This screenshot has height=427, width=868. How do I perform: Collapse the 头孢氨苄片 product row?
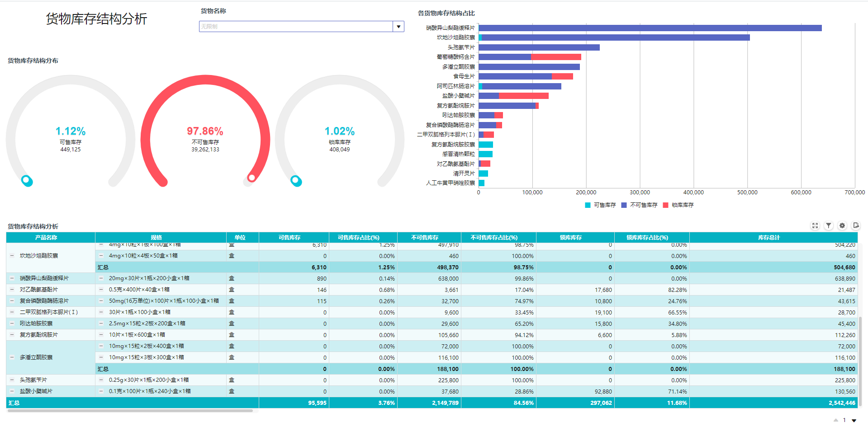pyautogui.click(x=12, y=380)
